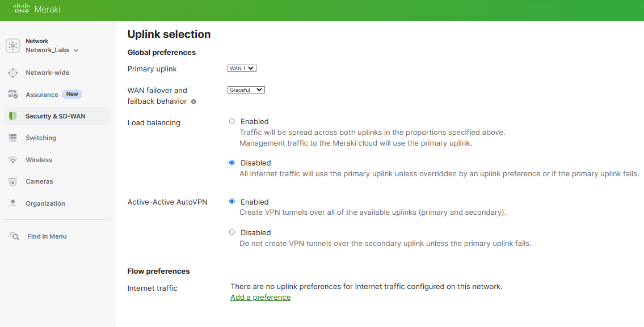Click the Add a preference link
Image resolution: width=644 pixels, height=327 pixels.
(x=260, y=298)
